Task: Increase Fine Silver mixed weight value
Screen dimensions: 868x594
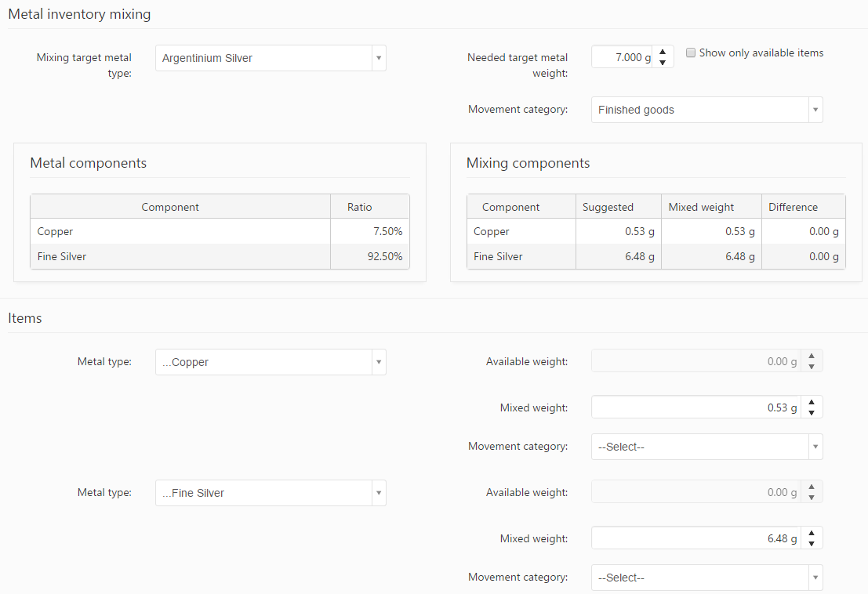Action: click(812, 534)
